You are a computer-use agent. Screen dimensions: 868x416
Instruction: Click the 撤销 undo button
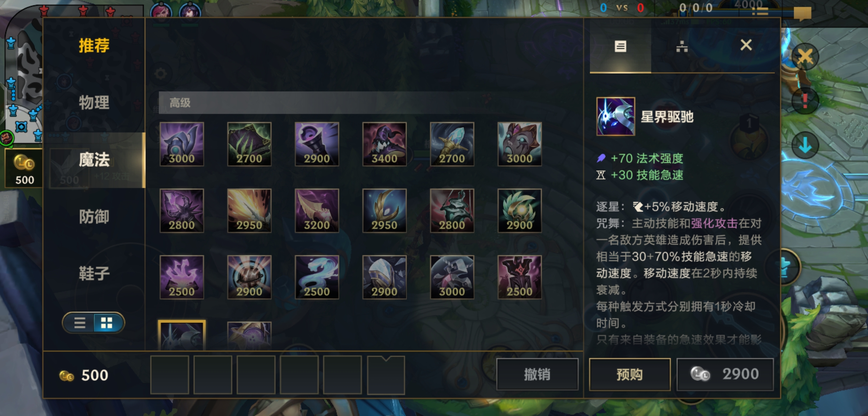(x=537, y=374)
